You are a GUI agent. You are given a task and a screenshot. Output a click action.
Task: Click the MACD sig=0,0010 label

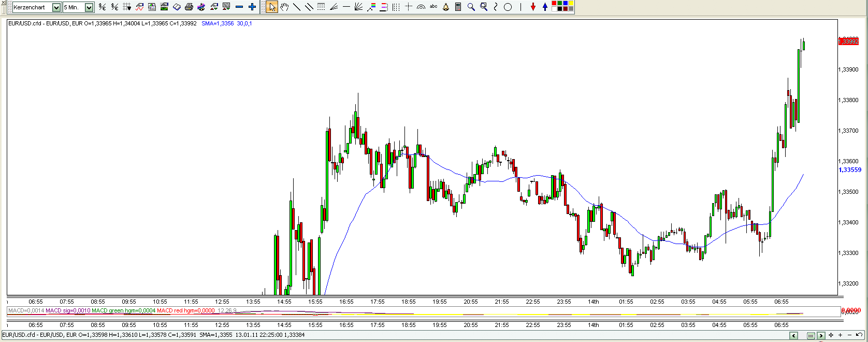68,311
